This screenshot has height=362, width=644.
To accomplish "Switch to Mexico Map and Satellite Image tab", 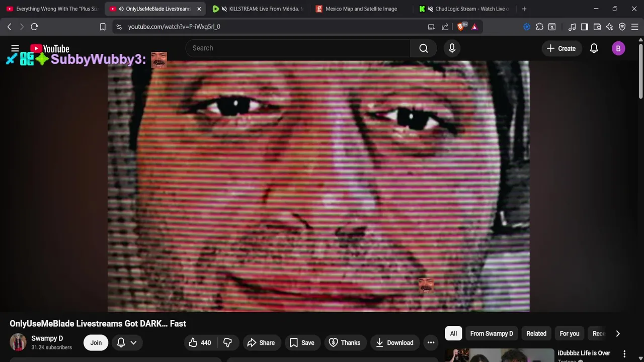I will click(361, 9).
